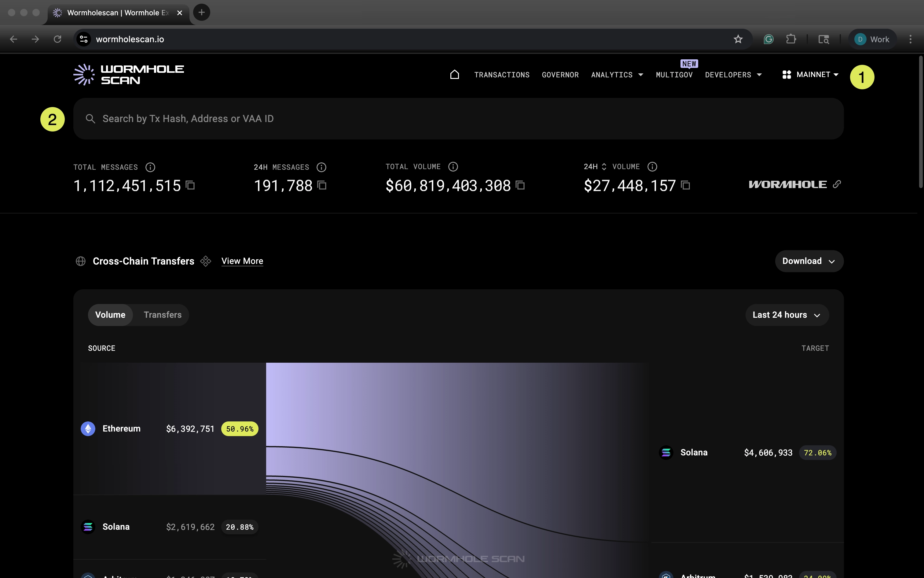The height and width of the screenshot is (578, 924).
Task: Go to the home icon in navbar
Action: pos(454,75)
